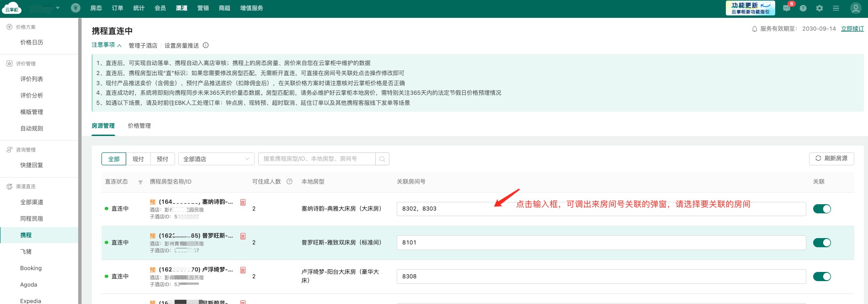This screenshot has width=868, height=304.
Task: Click the red document icon in 塞纳诗韵 row
Action: (243, 202)
